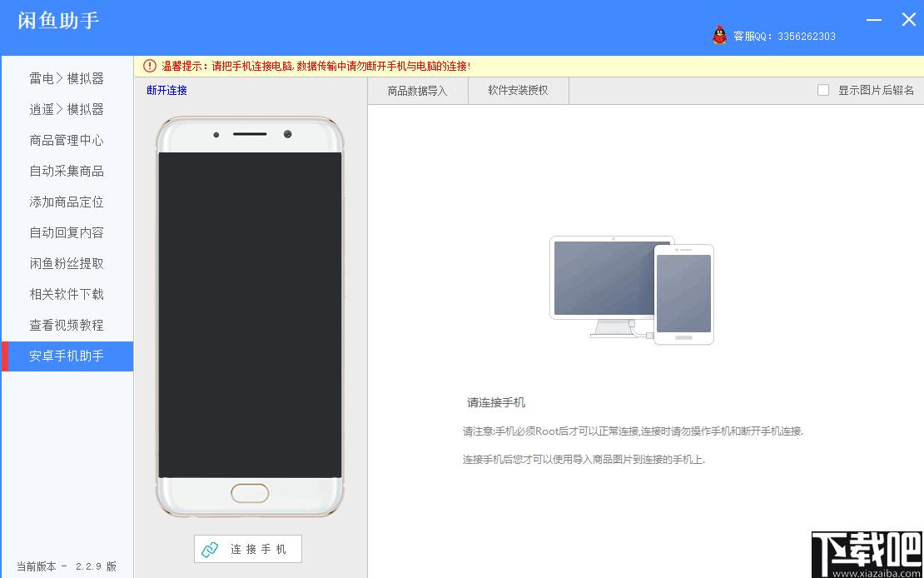Open 雷电>模拟器 in the sidebar
Image resolution: width=924 pixels, height=578 pixels.
[67, 78]
